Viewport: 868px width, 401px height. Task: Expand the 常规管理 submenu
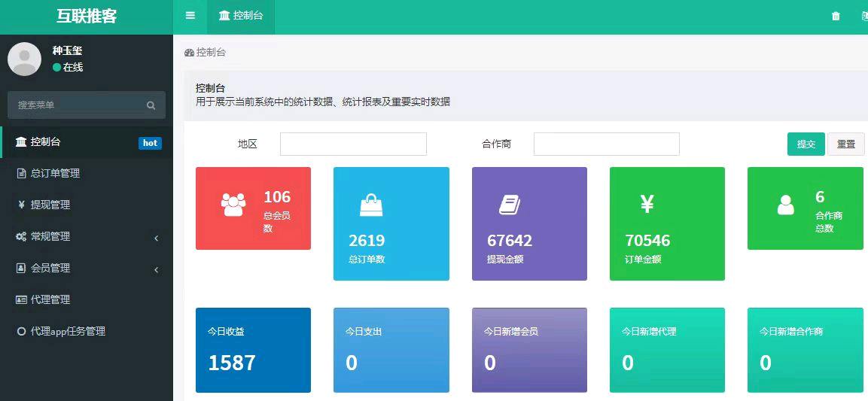click(86, 236)
